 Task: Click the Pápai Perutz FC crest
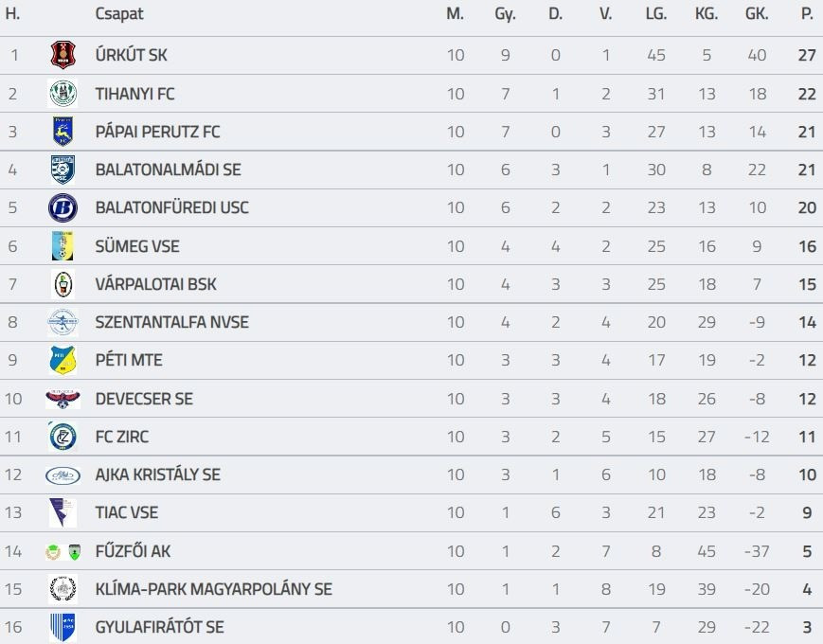63,132
